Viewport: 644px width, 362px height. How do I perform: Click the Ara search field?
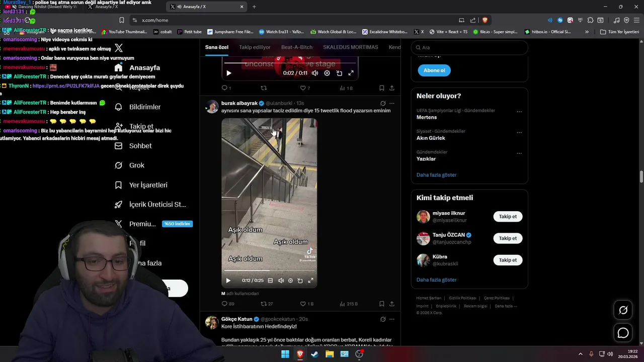pos(469,48)
